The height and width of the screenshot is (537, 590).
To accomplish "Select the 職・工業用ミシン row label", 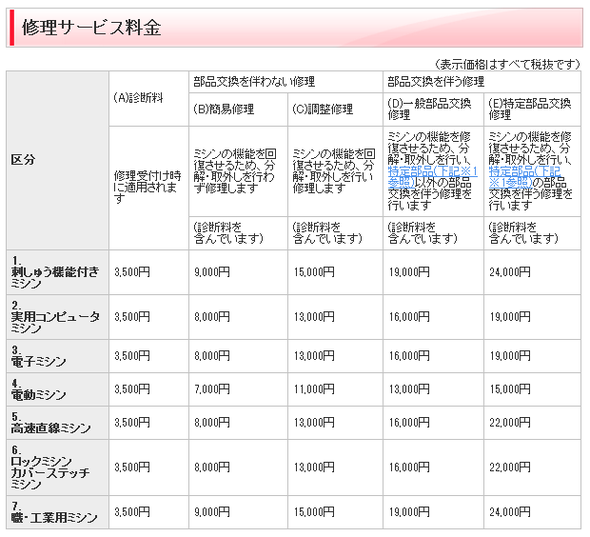I will click(x=54, y=512).
